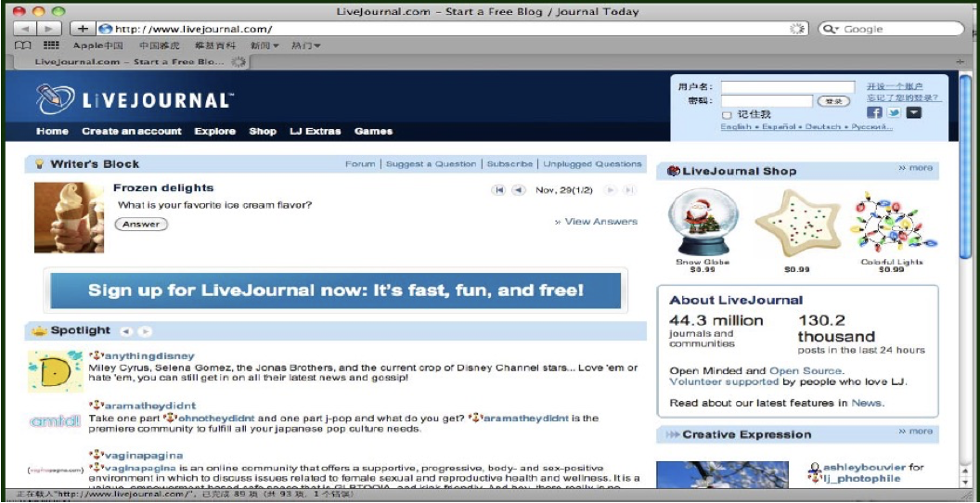Open the Open Source link

click(x=805, y=370)
